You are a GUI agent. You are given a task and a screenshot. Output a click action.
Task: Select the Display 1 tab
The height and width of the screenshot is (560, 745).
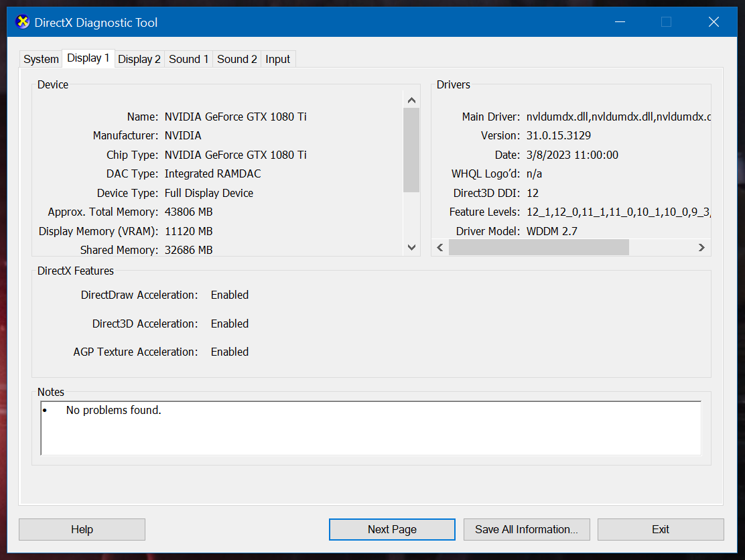click(x=88, y=58)
